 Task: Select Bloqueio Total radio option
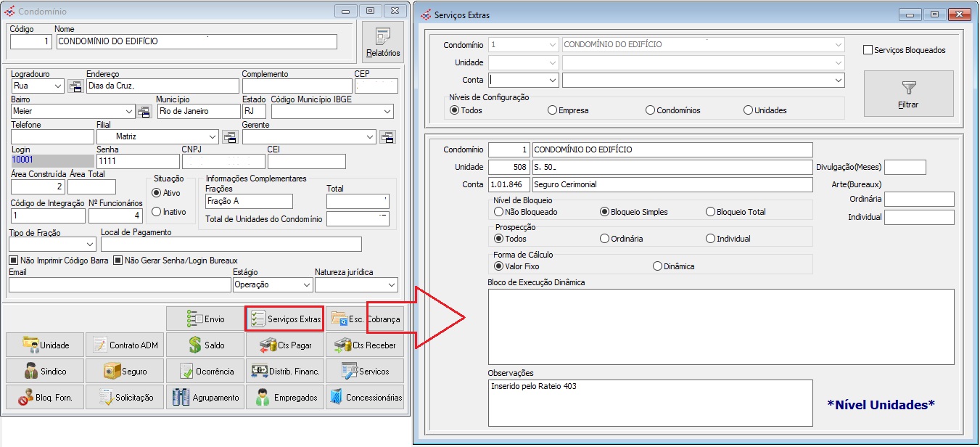[x=711, y=212]
